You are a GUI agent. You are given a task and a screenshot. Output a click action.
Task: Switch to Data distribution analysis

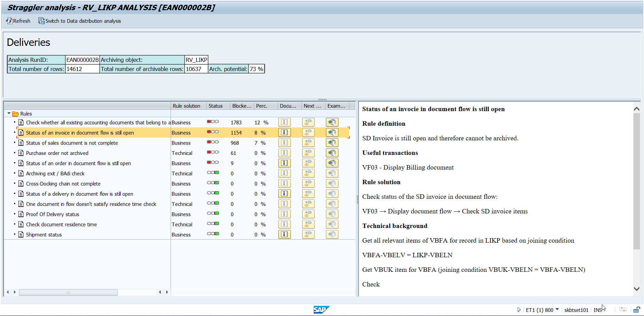coord(80,21)
